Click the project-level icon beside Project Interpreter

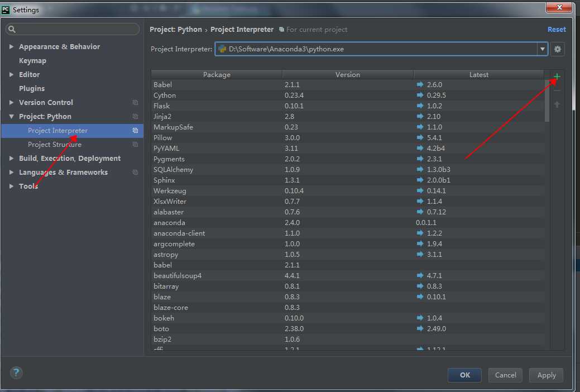[136, 131]
